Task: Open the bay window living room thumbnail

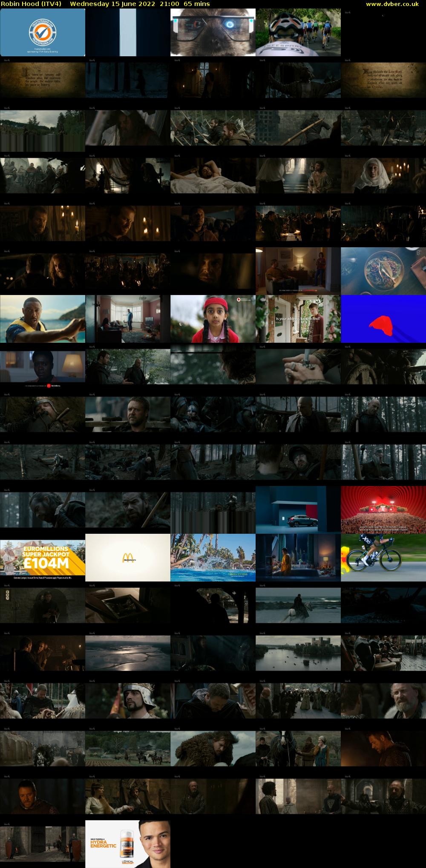Action: [x=128, y=319]
